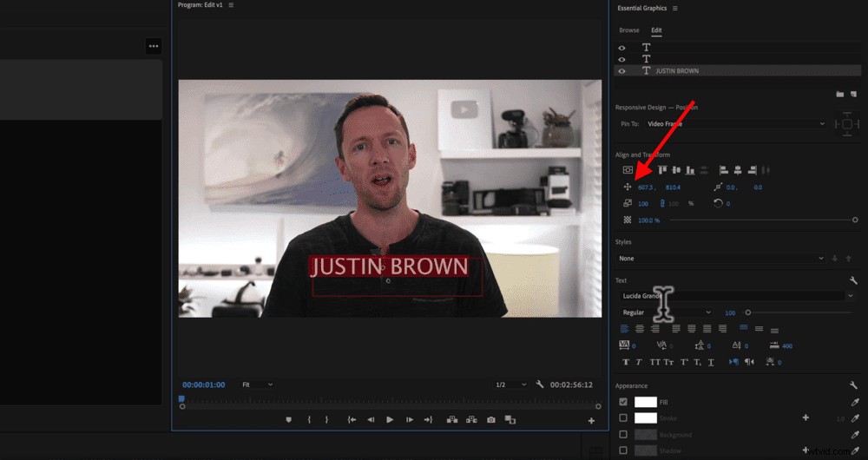
Task: Align the layer to the bottom edge
Action: [x=690, y=170]
